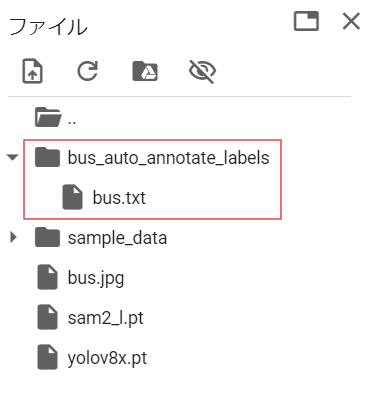
Task: Toggle show hidden files eye icon
Action: click(x=202, y=71)
